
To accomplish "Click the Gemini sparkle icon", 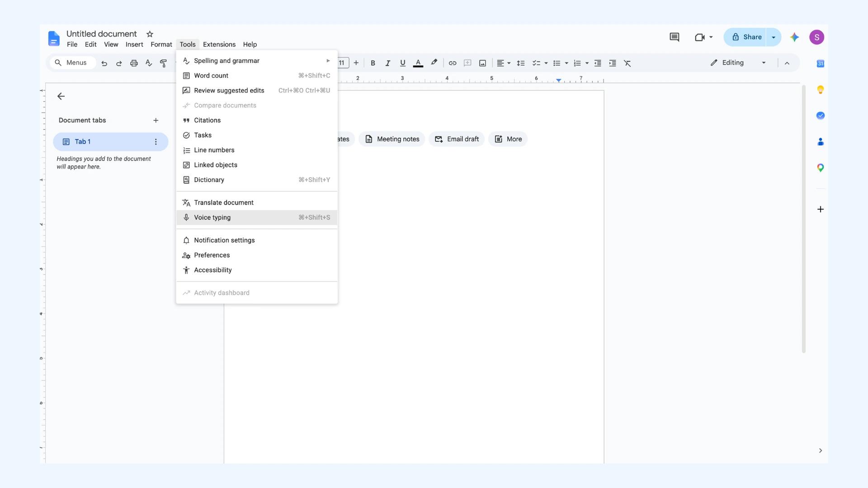I will (795, 37).
